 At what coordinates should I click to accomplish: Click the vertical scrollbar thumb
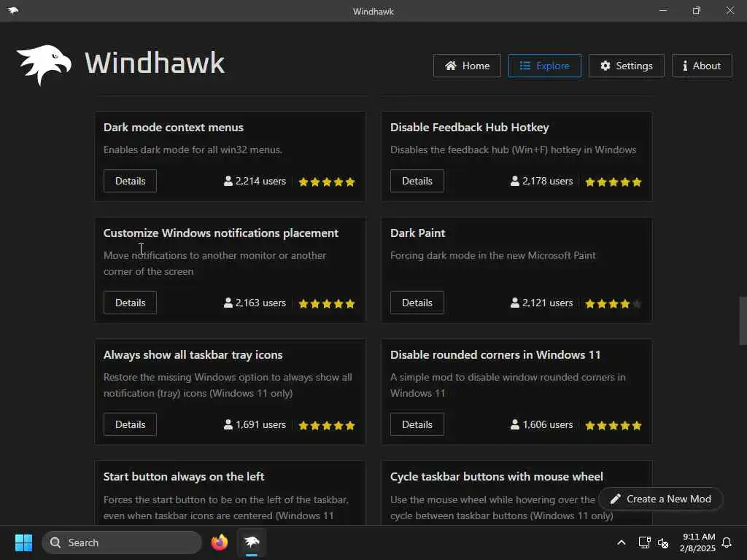[x=743, y=321]
